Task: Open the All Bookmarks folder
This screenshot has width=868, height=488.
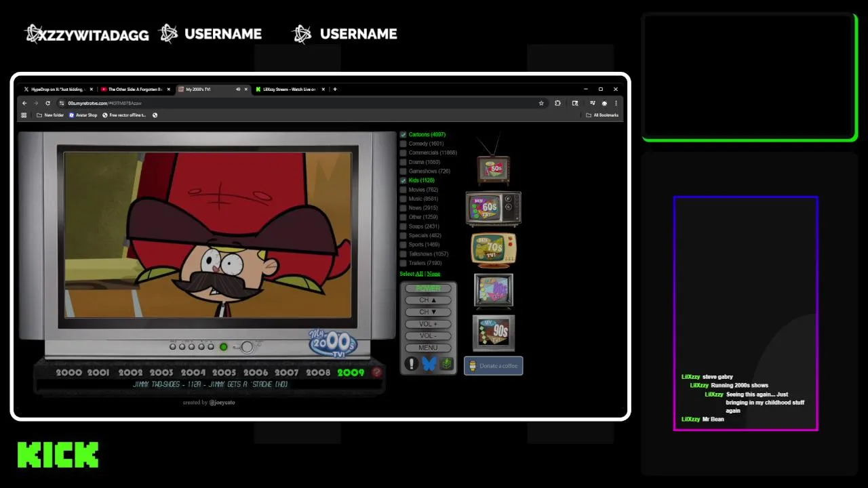Action: click(x=602, y=115)
